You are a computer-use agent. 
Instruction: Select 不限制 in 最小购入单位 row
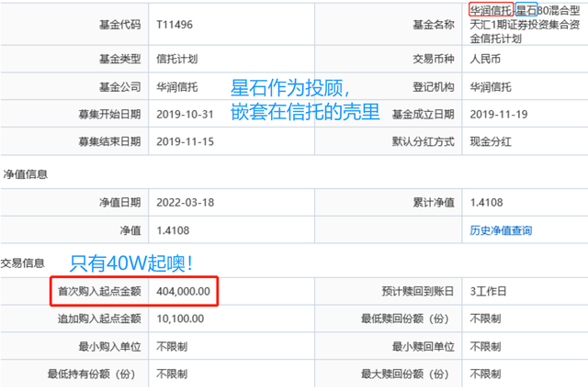(172, 346)
